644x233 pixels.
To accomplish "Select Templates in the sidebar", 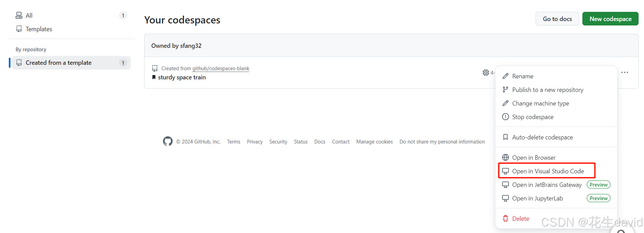I will click(71, 29).
